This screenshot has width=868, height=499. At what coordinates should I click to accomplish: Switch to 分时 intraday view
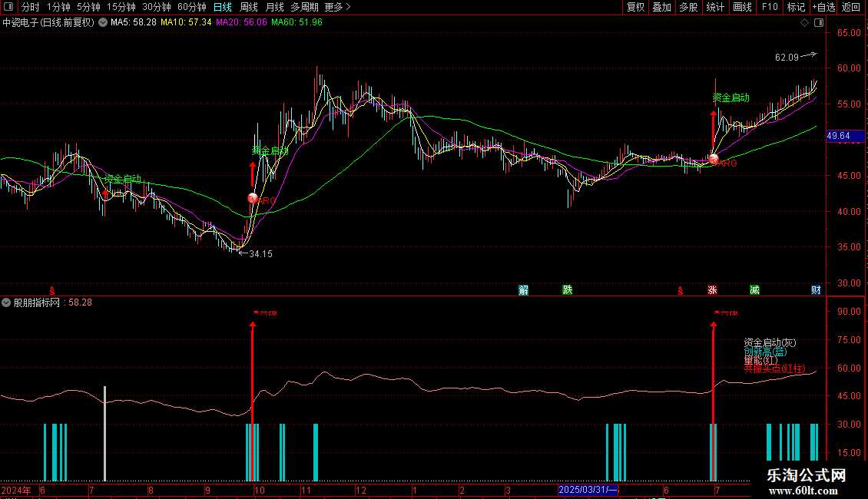pyautogui.click(x=31, y=7)
